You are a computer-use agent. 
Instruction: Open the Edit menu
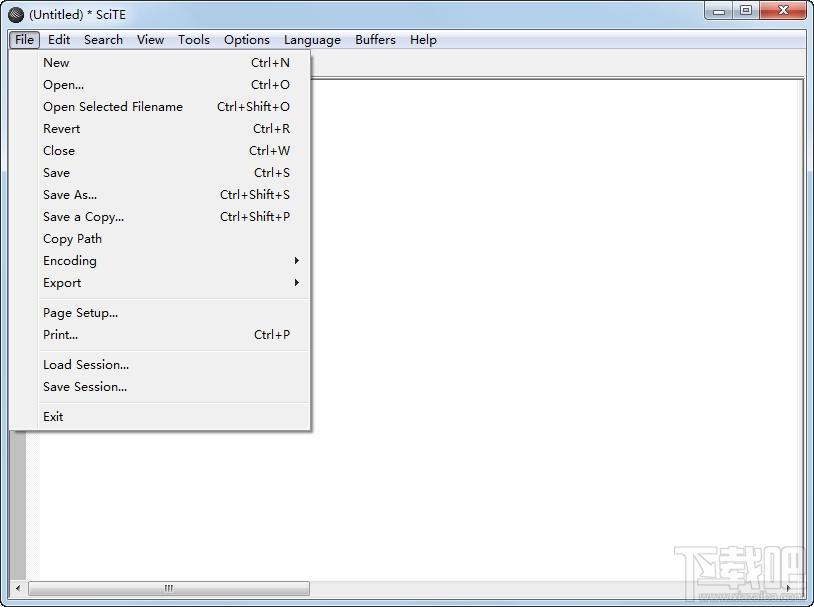tap(59, 40)
